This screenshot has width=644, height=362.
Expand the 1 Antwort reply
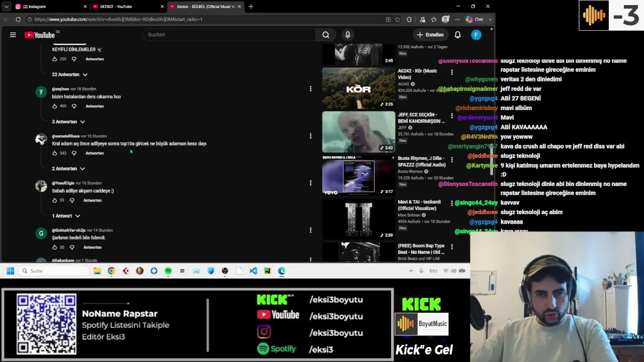click(x=66, y=216)
